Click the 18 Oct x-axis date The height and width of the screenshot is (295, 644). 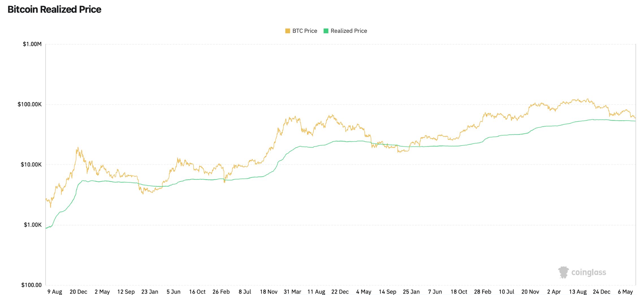coord(459,292)
